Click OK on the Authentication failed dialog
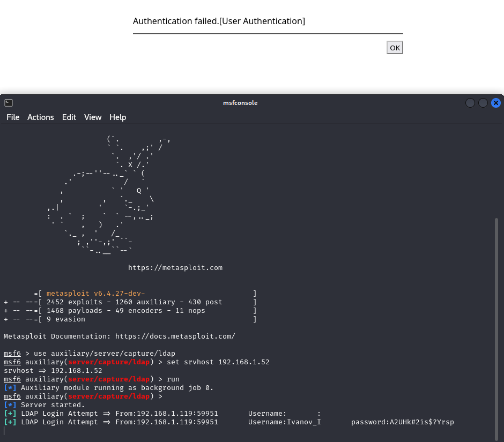Image resolution: width=504 pixels, height=442 pixels. 395,48
